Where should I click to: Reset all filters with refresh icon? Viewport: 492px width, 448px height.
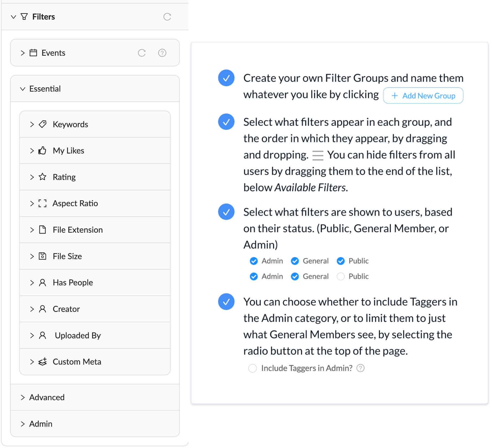[x=167, y=17]
